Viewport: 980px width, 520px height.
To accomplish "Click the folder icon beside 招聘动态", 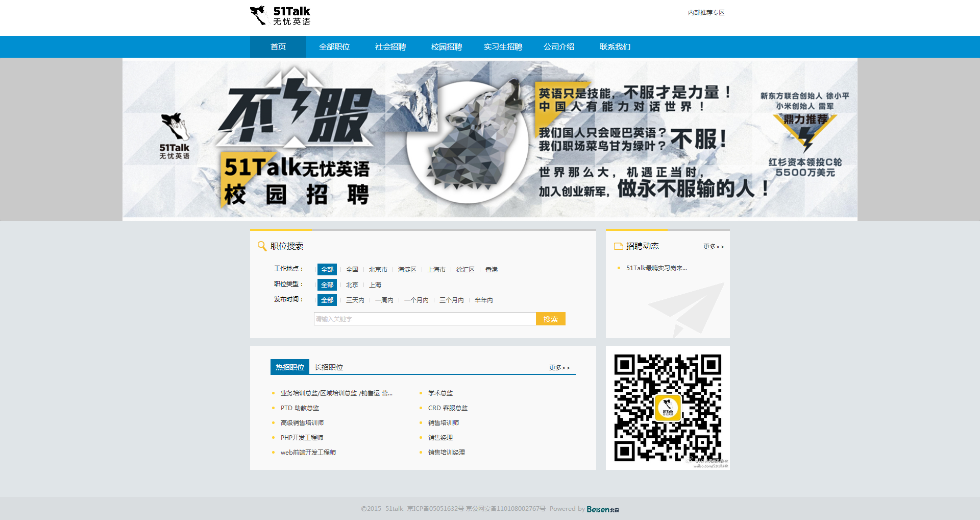I will tap(618, 246).
